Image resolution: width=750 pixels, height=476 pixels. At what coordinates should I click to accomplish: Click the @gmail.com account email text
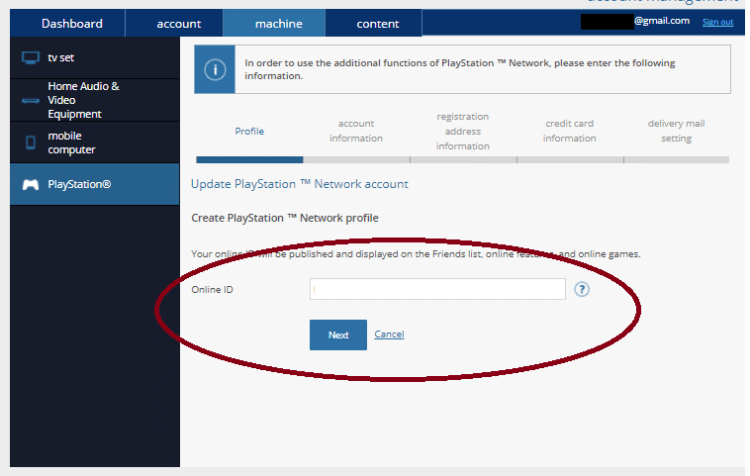[662, 21]
